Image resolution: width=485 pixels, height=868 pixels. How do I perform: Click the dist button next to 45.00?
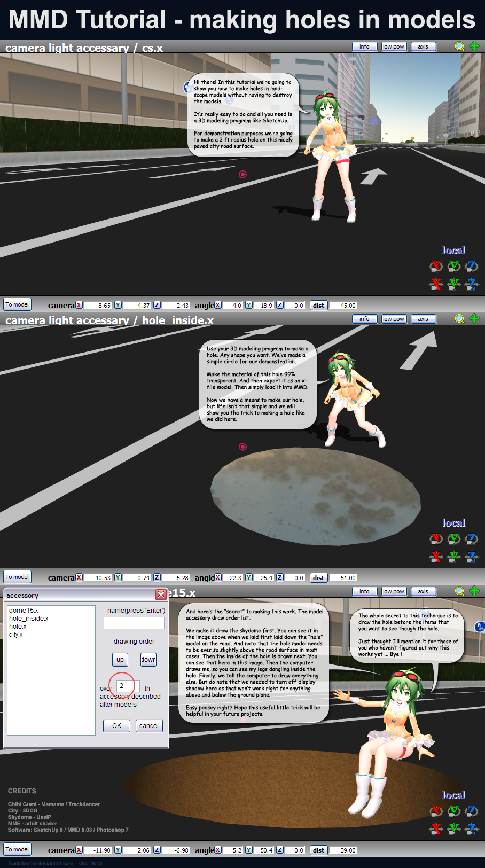pos(319,306)
